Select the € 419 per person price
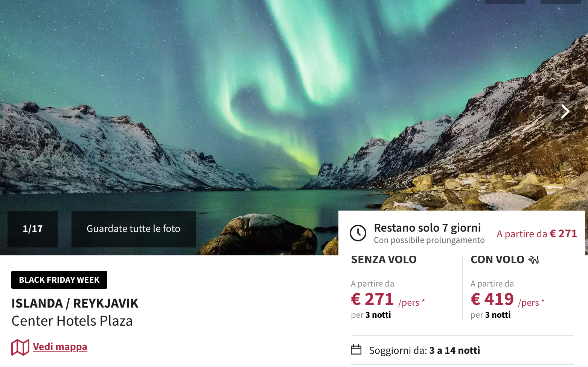588x367 pixels. point(507,300)
